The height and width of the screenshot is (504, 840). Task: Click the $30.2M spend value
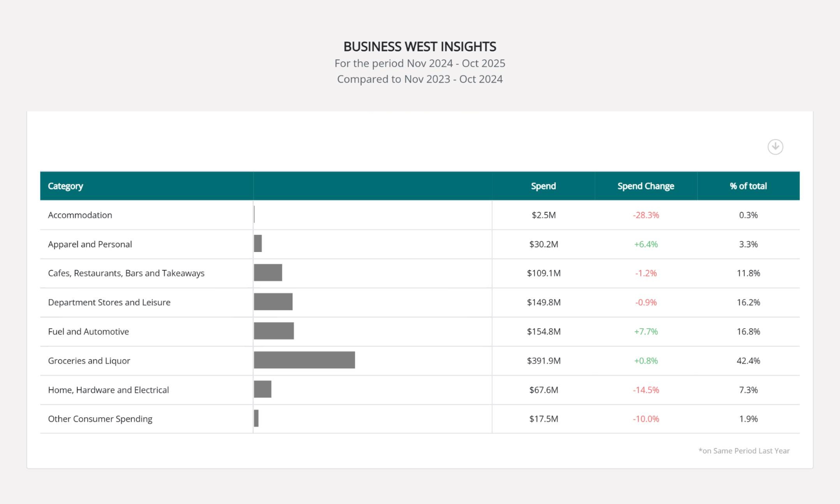(544, 244)
